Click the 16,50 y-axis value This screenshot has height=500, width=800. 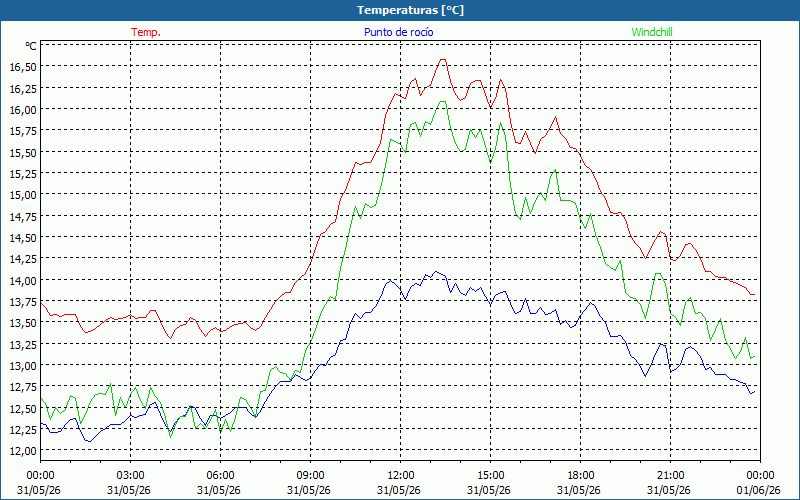pos(23,67)
